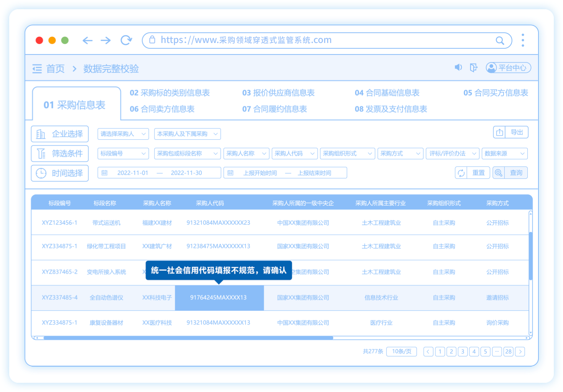This screenshot has width=563, height=392.
Task: Click the 2022-11-30 end date field
Action: 186,173
